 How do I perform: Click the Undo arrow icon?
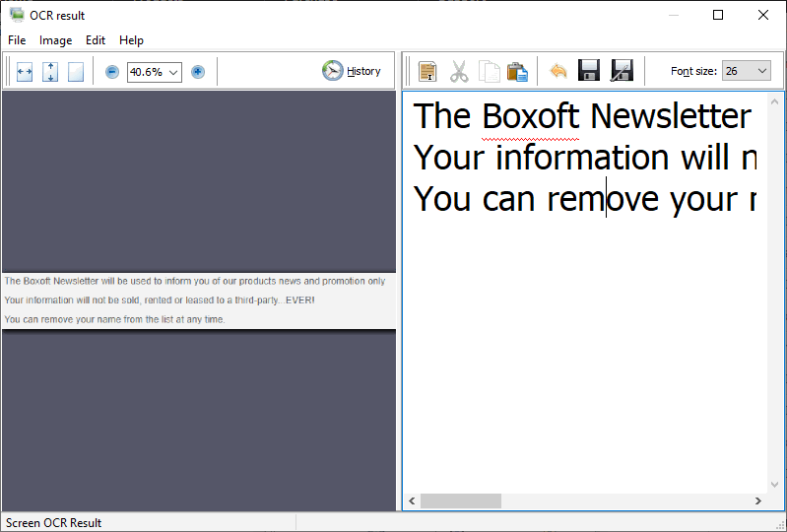point(558,71)
